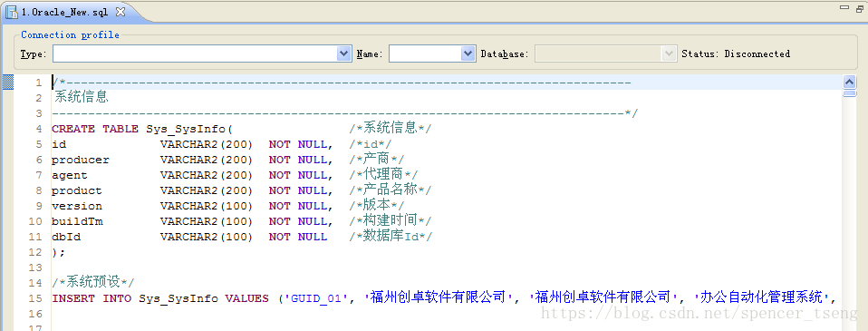Click the scroll up arrow of the editor
The width and height of the screenshot is (868, 331).
point(850,82)
